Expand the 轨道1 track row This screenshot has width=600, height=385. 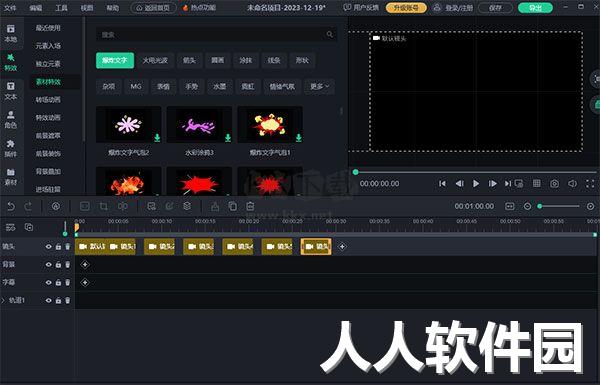[x=3, y=300]
